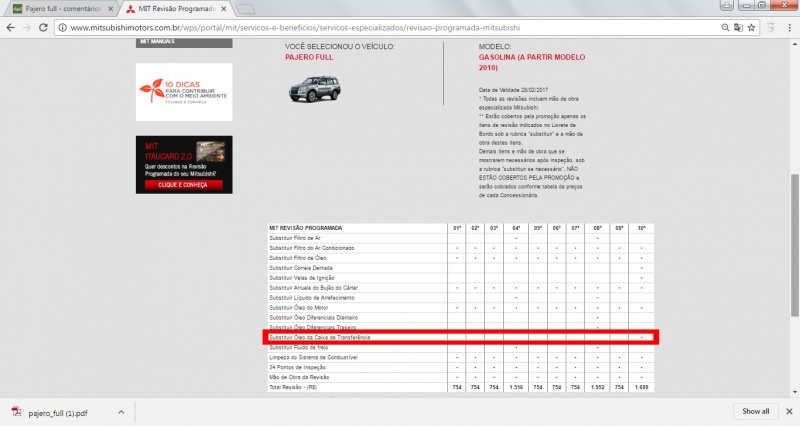Click the 04ª revision column header

click(516, 228)
